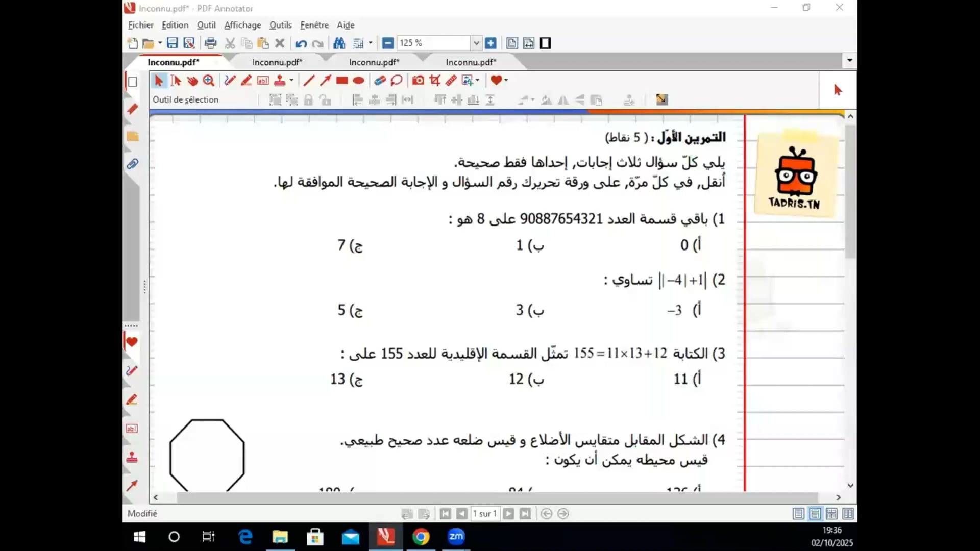The width and height of the screenshot is (980, 551).
Task: Activate the Lasso selection tool
Action: pyautogui.click(x=397, y=80)
